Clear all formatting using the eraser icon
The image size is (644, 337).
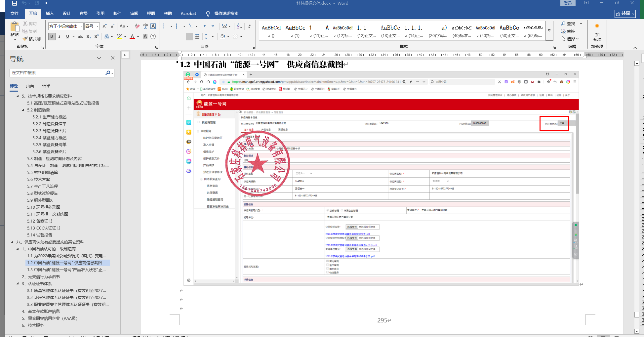click(x=137, y=26)
